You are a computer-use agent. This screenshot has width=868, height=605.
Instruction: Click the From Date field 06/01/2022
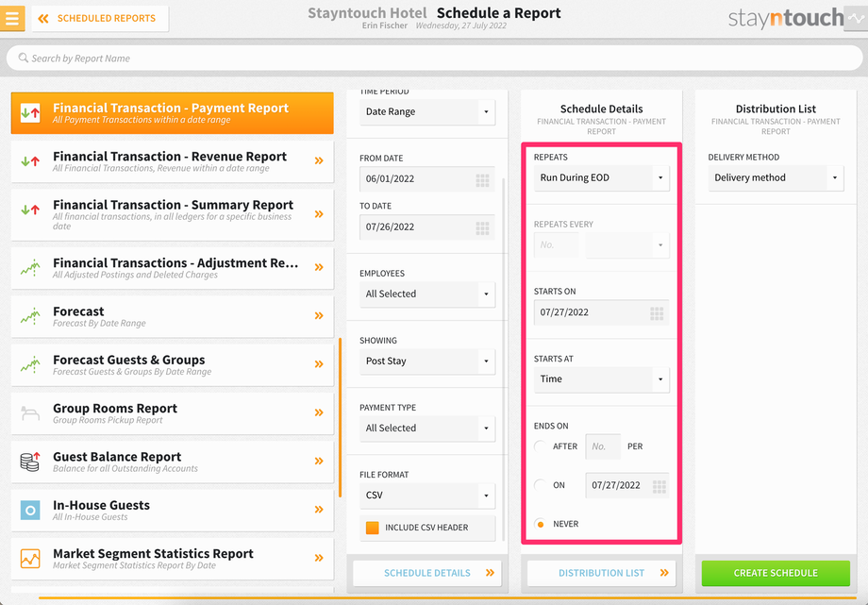tap(427, 179)
